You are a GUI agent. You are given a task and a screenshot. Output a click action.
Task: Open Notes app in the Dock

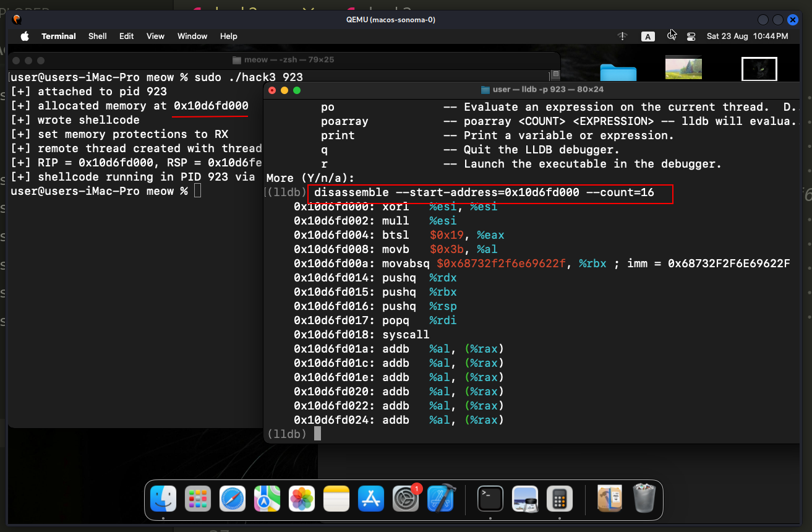[x=337, y=499]
